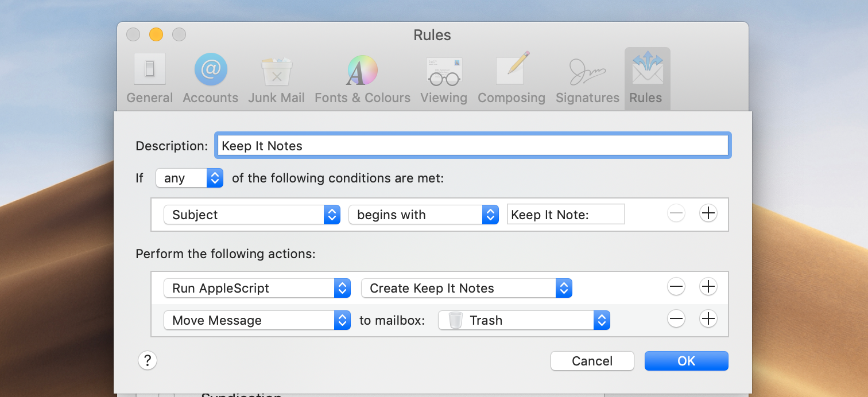Open the any/all conditions dropdown
This screenshot has width=868, height=397.
tap(189, 178)
